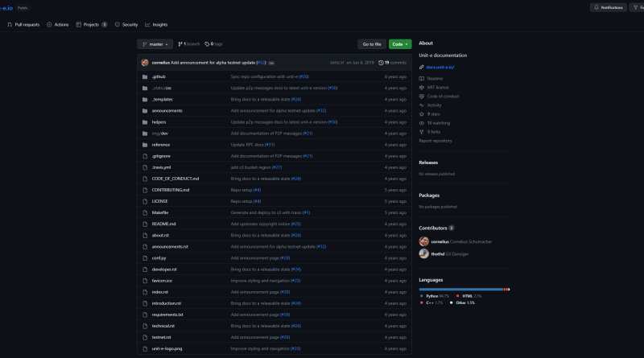Click the reference folder icon
The width and height of the screenshot is (644, 358).
coord(145,145)
